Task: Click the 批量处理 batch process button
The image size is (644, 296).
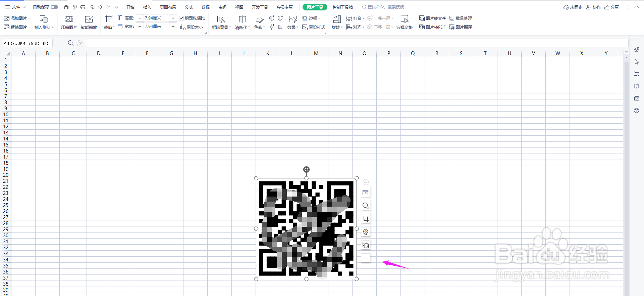Action: (x=461, y=18)
